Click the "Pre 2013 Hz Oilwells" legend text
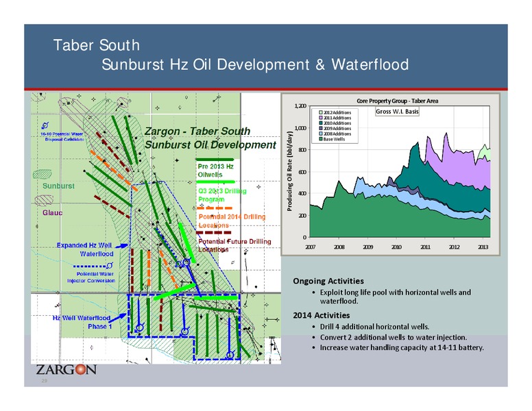This screenshot has height=411, width=532. (x=215, y=171)
